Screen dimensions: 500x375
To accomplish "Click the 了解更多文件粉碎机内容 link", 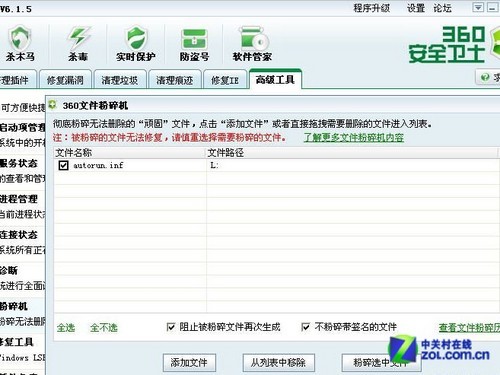I will (354, 137).
